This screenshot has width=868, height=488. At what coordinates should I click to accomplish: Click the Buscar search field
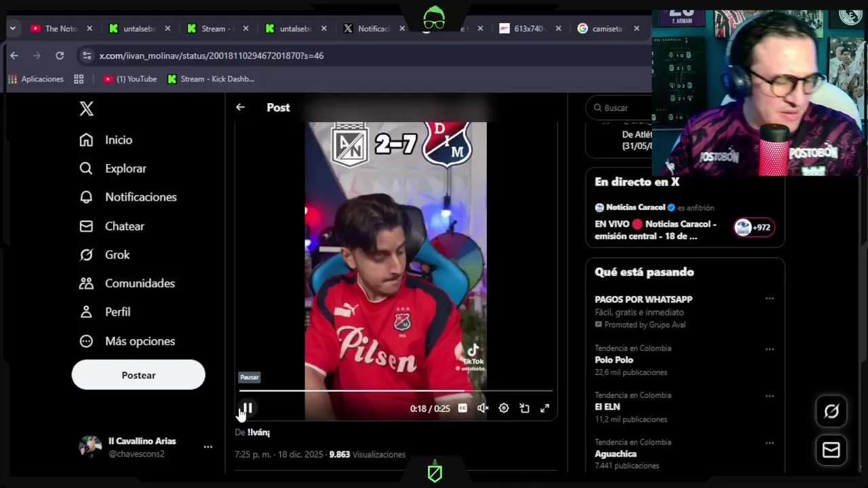[620, 108]
